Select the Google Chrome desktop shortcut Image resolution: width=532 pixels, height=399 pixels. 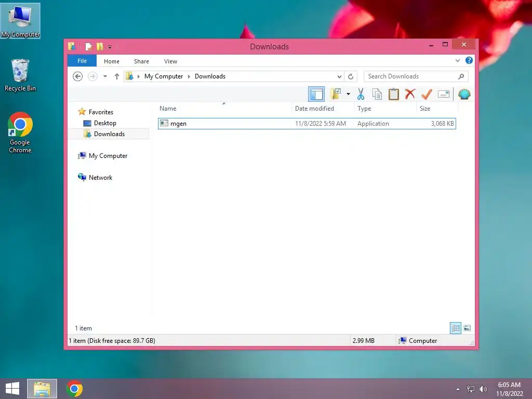coord(20,132)
